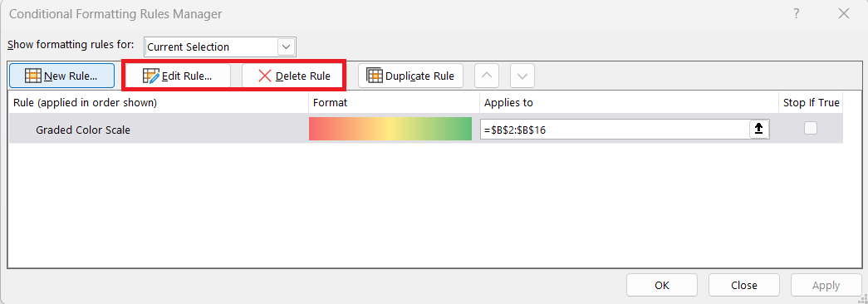The width and height of the screenshot is (868, 304).
Task: Click the New Rule button
Action: tap(61, 76)
